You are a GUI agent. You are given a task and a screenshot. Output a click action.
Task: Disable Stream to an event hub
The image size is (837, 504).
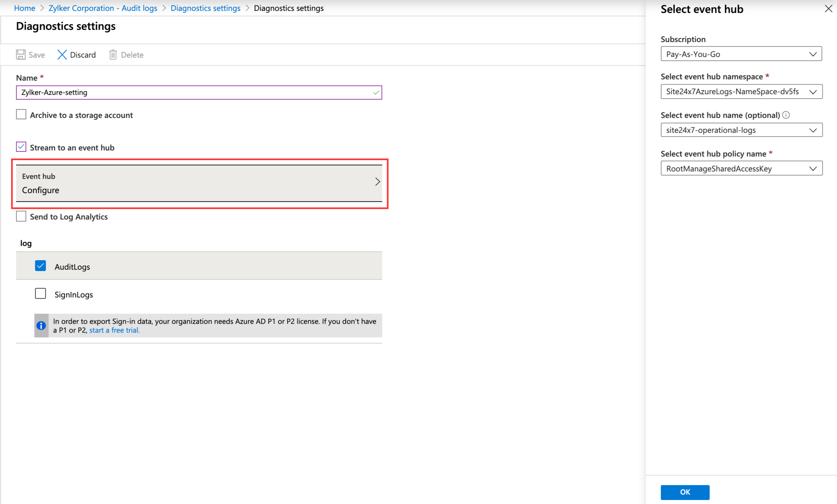21,146
